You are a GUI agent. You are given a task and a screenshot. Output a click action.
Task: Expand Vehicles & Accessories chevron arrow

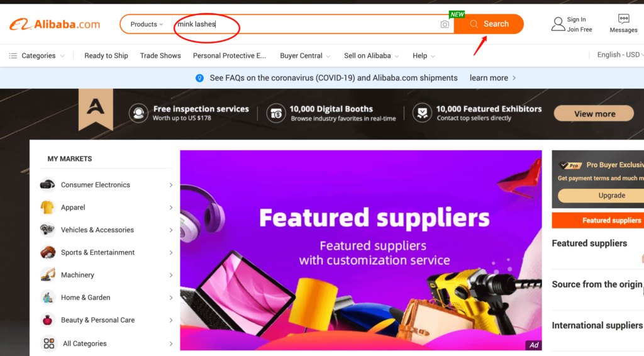[x=171, y=230]
